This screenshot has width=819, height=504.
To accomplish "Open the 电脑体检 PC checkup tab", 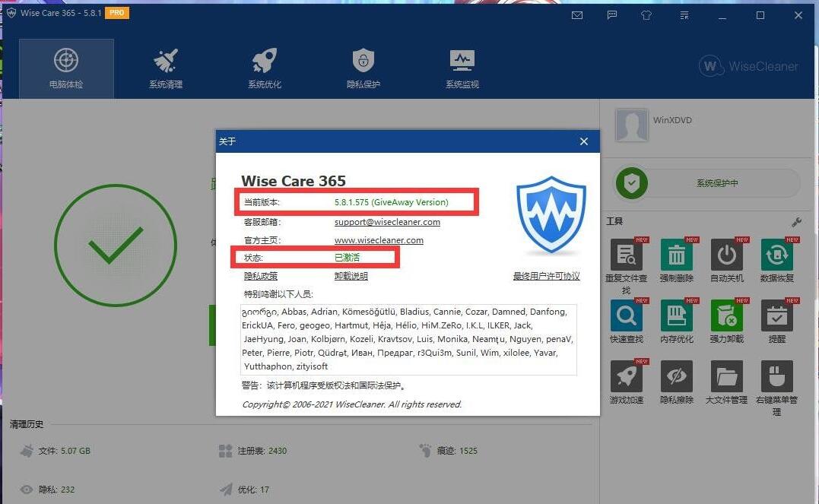I will click(66, 68).
